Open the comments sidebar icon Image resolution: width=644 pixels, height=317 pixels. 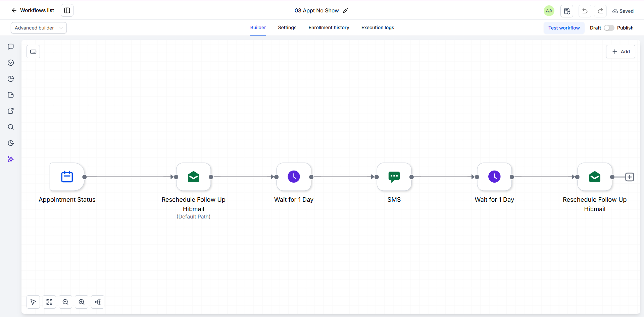pos(11,47)
